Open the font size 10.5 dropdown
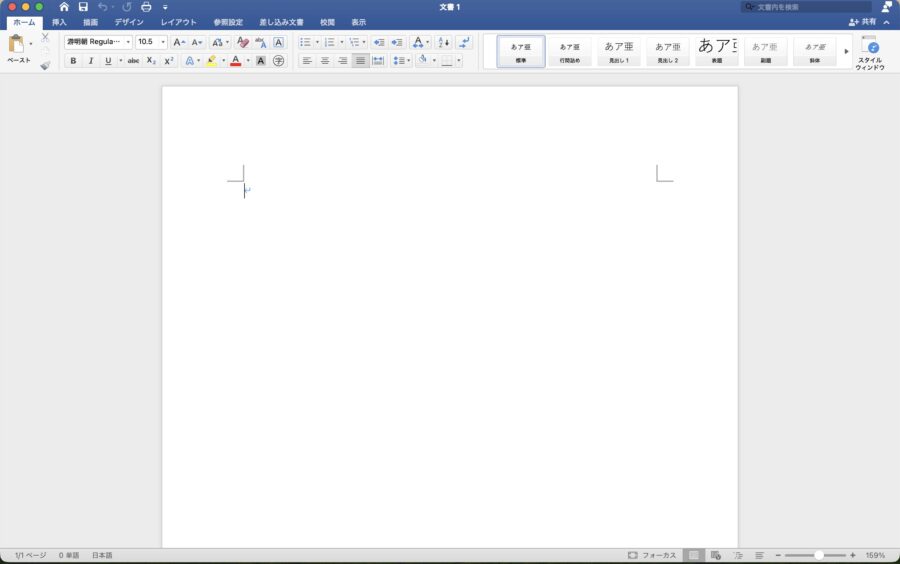 point(163,42)
